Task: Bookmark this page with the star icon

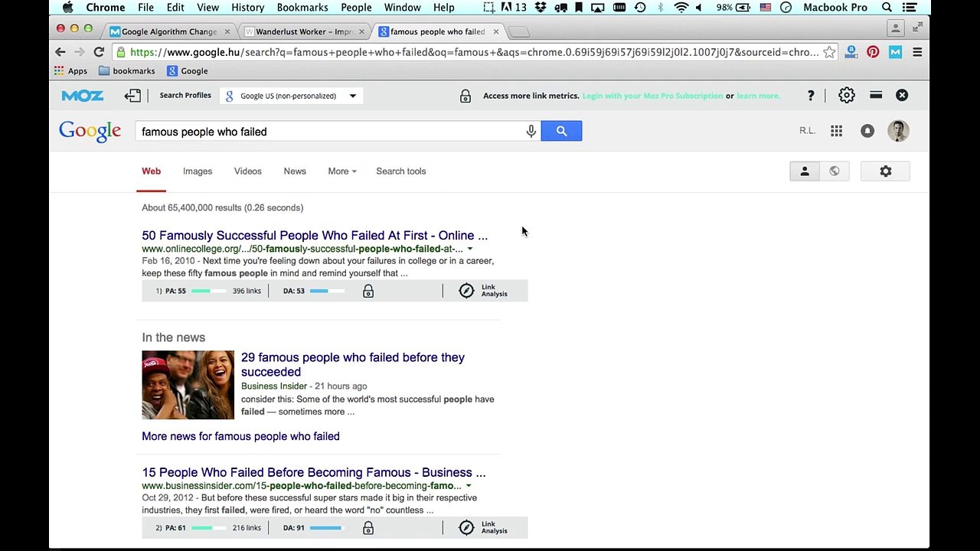Action: 829,52
